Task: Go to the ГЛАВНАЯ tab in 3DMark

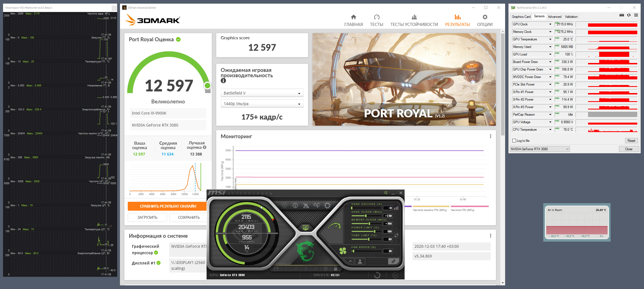Action: [353, 21]
